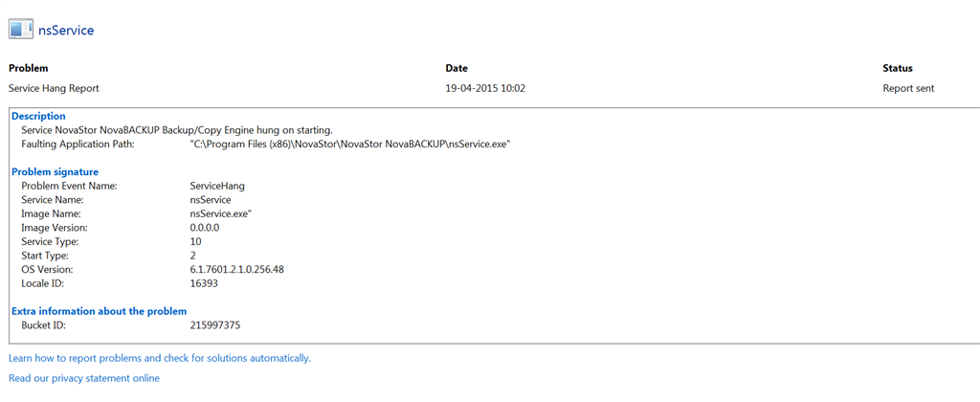Open the privacy statement online link
The image size is (980, 402).
point(84,378)
